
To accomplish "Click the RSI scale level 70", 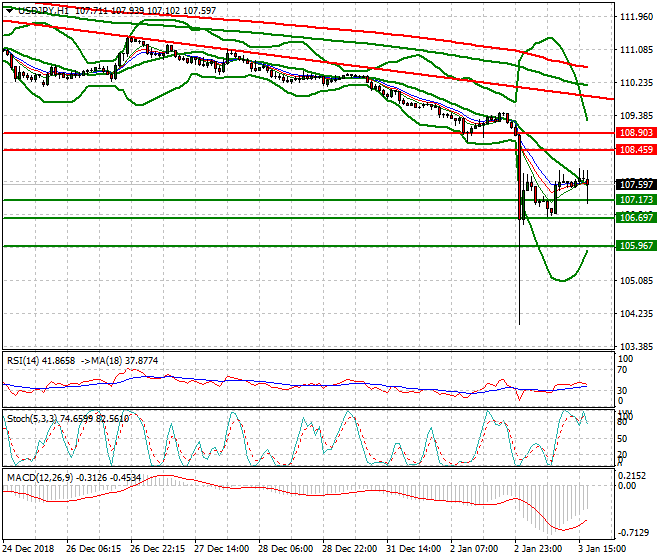I will click(x=622, y=370).
